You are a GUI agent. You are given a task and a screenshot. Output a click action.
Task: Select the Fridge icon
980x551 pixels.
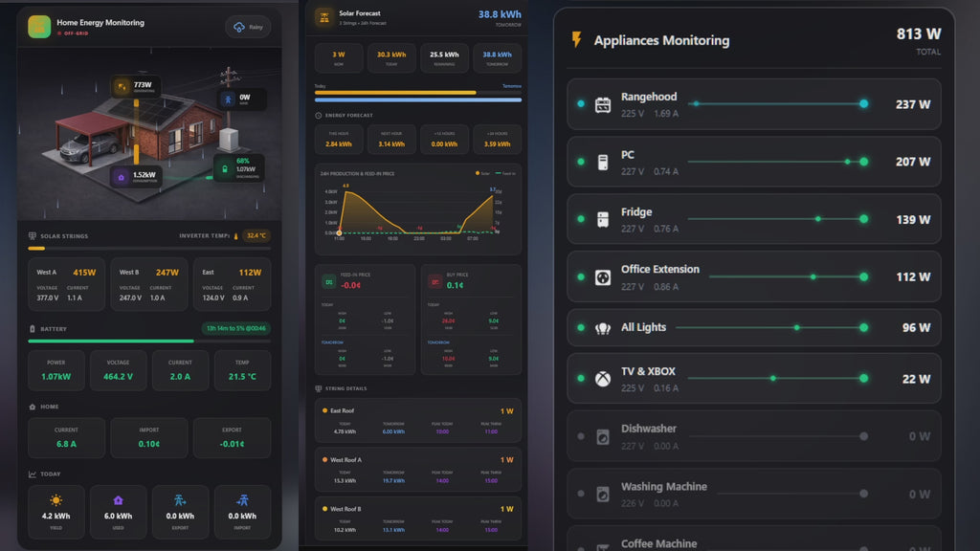click(603, 220)
